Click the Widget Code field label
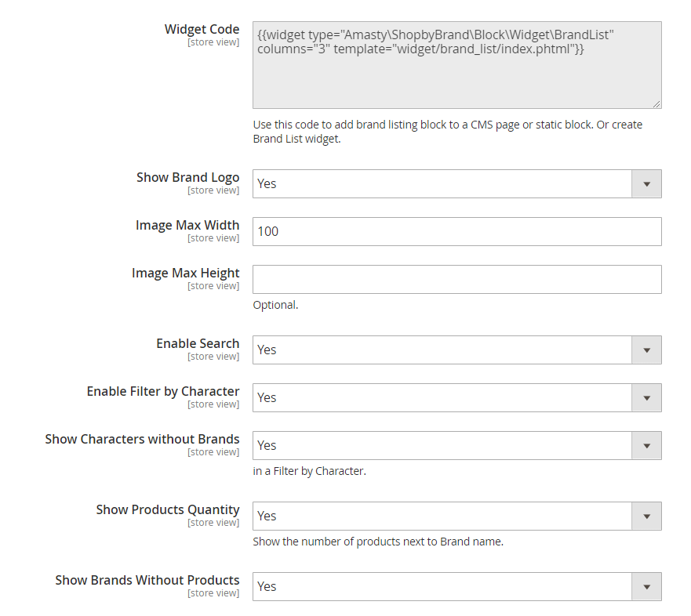Image resolution: width=691 pixels, height=616 pixels. (202, 29)
